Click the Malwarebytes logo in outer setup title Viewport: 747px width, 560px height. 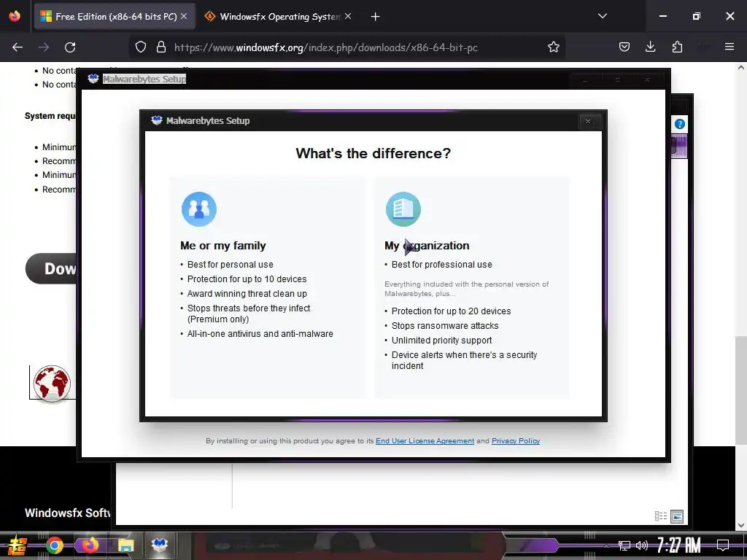93,79
